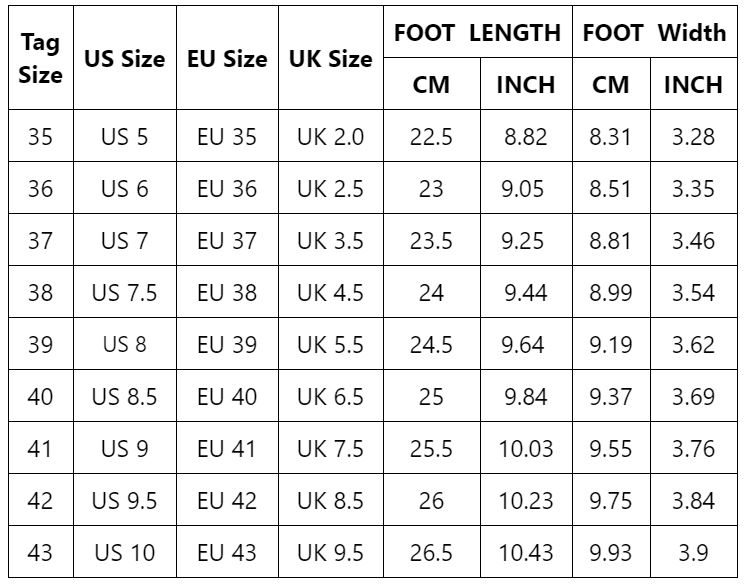Screen dimensions: 749x585
Task: Click the 10.03 inch foot length cell
Action: pos(526,449)
